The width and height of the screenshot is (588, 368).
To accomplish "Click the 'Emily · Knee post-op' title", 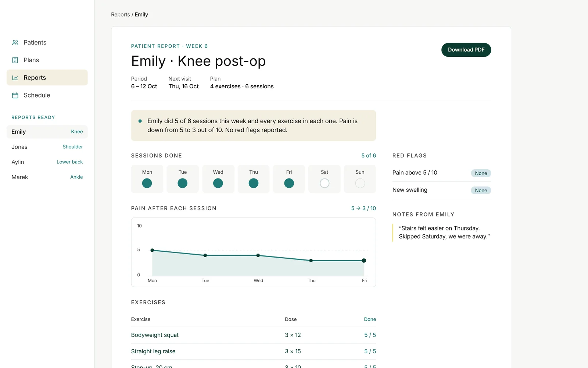I will tap(198, 61).
